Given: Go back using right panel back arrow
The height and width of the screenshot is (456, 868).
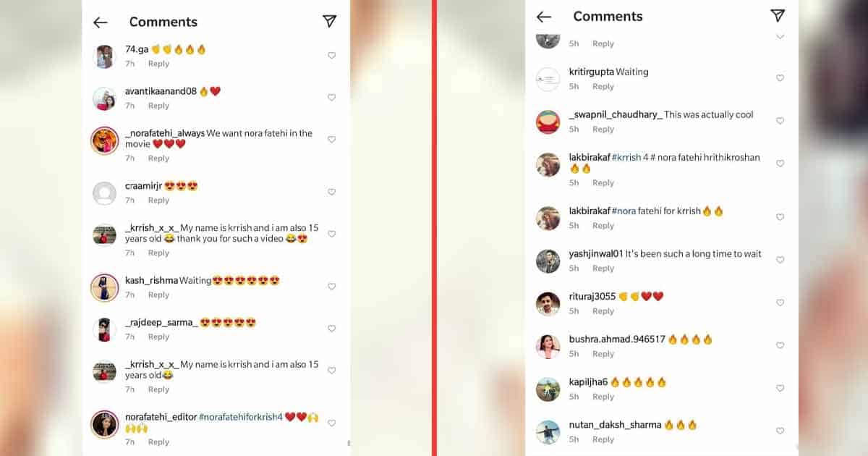Looking at the screenshot, I should (544, 17).
